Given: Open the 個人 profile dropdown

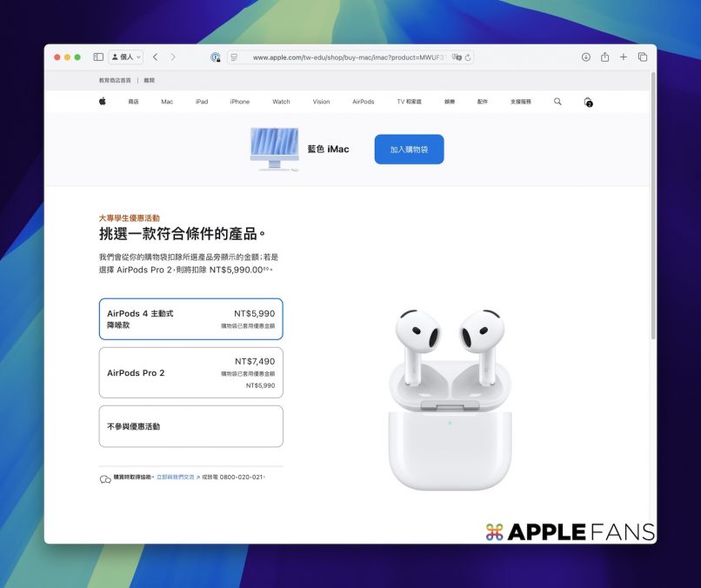Looking at the screenshot, I should [x=126, y=57].
